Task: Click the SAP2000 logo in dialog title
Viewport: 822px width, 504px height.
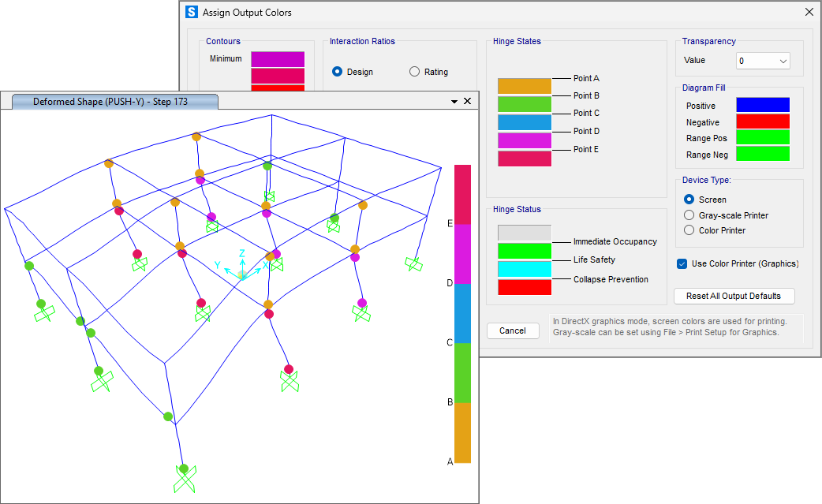Action: (191, 13)
